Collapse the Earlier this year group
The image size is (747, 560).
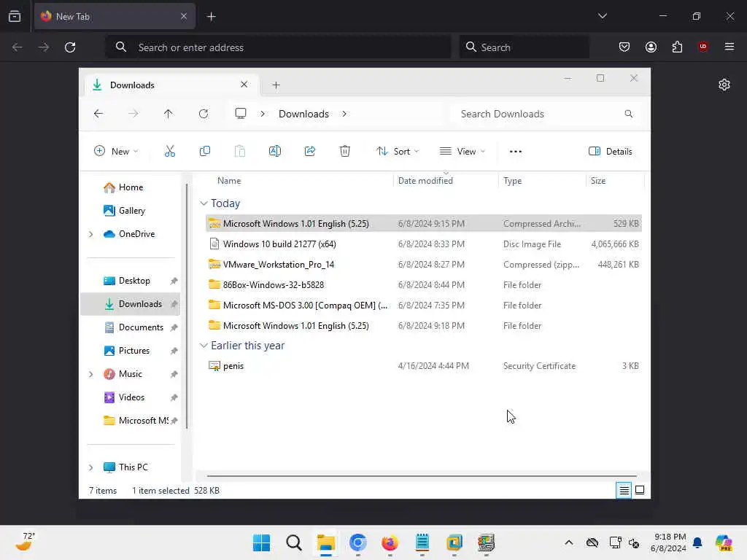(x=204, y=346)
